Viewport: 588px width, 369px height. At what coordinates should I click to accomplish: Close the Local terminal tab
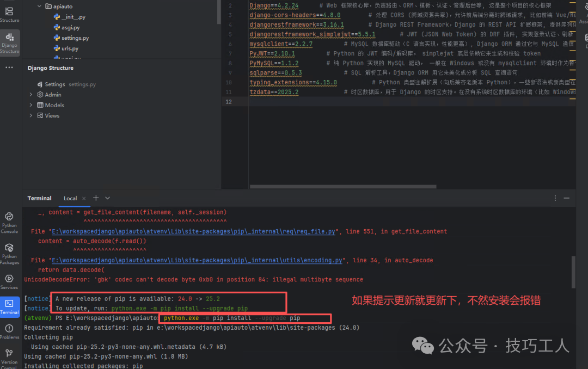(84, 198)
